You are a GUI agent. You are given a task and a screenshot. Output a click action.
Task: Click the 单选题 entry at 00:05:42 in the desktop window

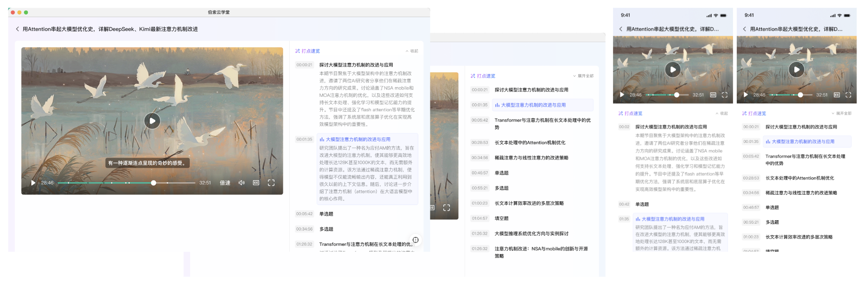(326, 214)
